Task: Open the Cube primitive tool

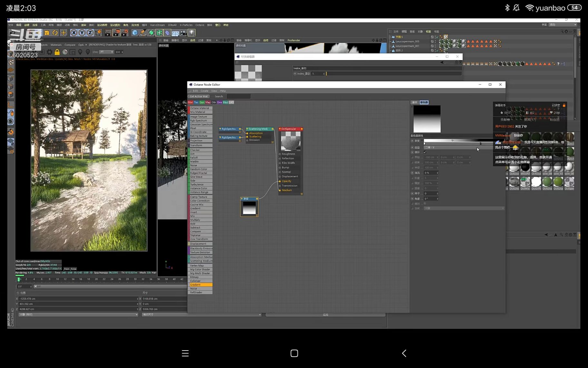Action: pyautogui.click(x=135, y=33)
